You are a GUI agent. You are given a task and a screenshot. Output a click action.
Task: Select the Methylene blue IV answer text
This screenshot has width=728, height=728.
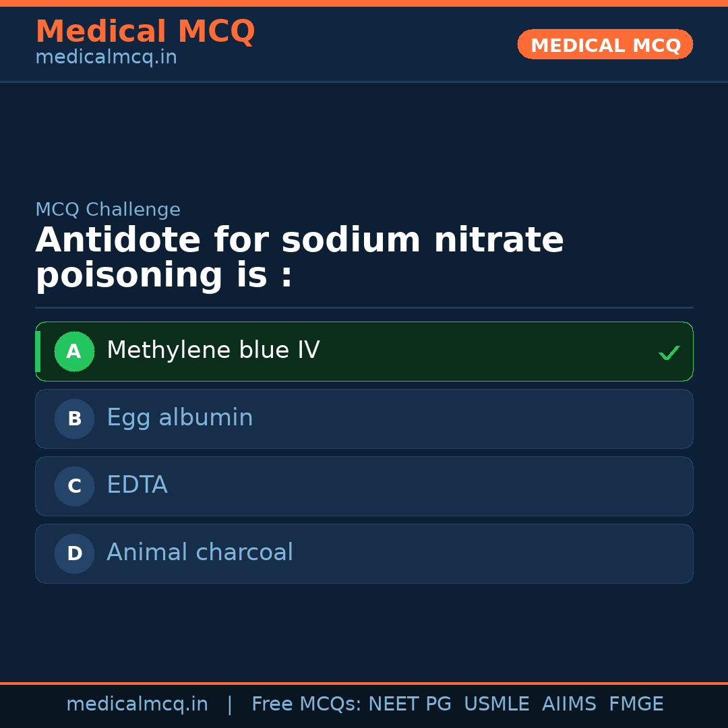click(213, 351)
